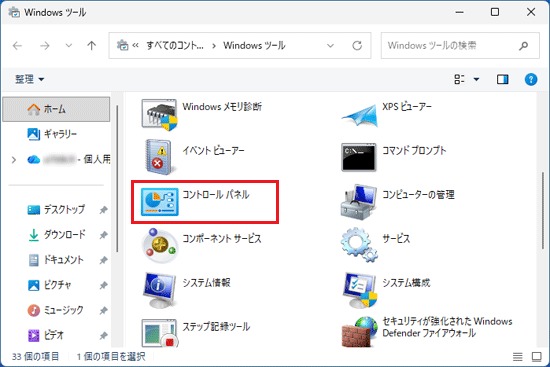Unpin ダウンロード via its pin icon
The height and width of the screenshot is (367, 550).
[103, 235]
